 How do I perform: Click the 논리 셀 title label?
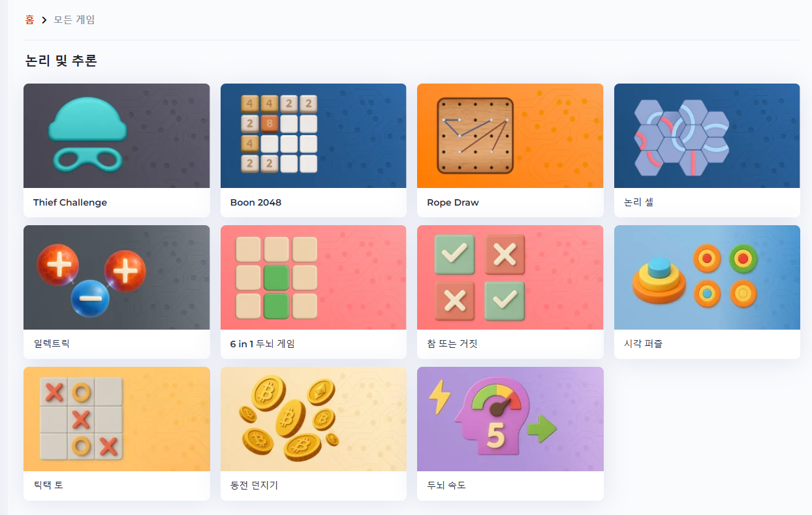point(638,202)
